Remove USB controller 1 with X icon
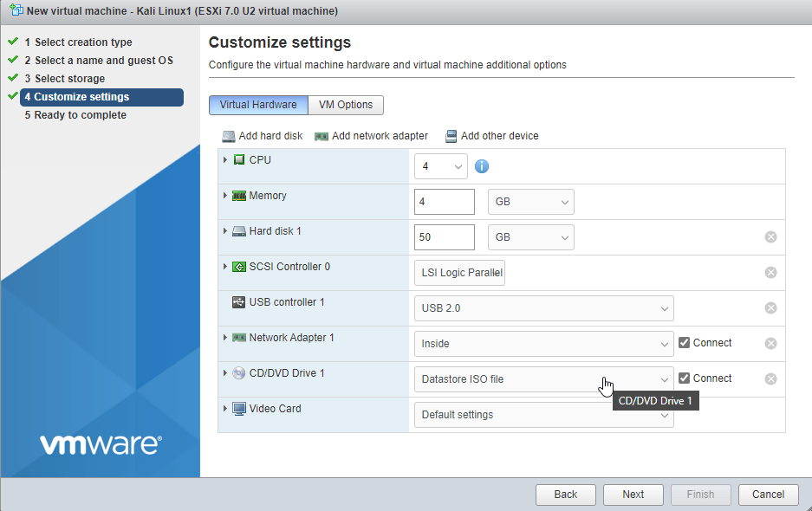Viewport: 812px width, 511px height. [770, 308]
